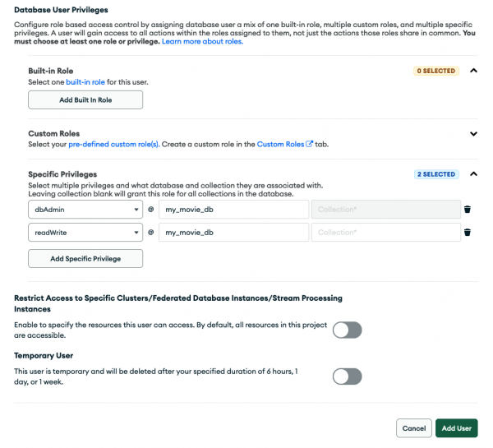493x448 pixels.
Task: Collapse the Specific Privileges section
Action: click(x=473, y=174)
